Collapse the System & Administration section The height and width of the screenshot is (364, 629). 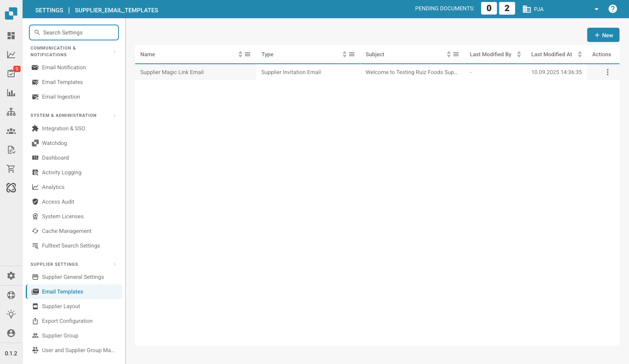coord(115,116)
